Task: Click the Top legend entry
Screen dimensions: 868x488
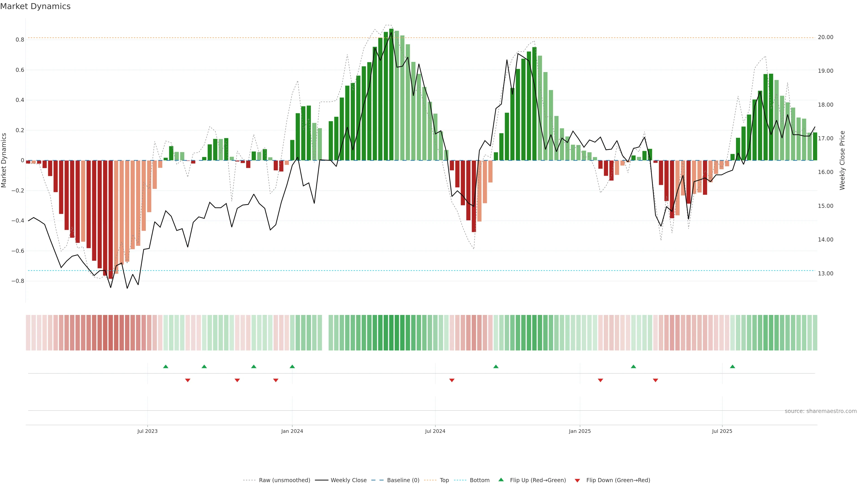Action: coord(444,480)
